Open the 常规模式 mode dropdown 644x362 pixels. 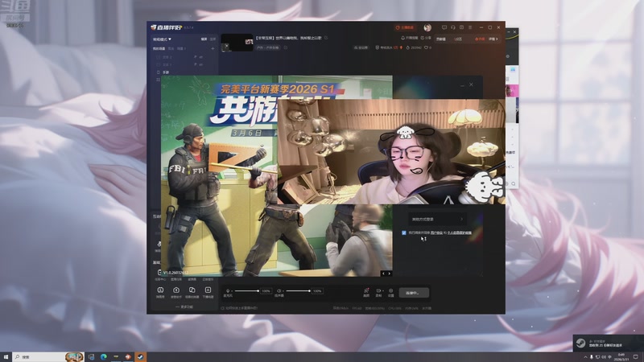coord(163,39)
